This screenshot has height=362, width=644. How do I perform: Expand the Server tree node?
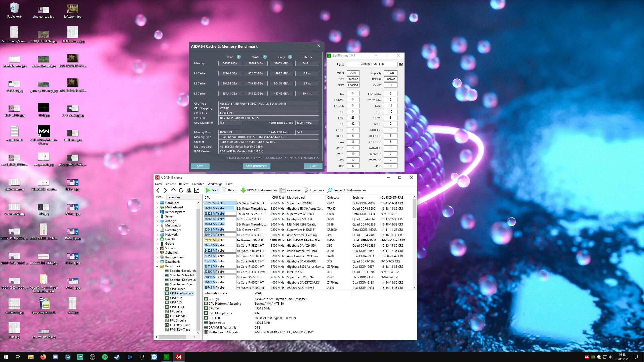[x=157, y=216]
